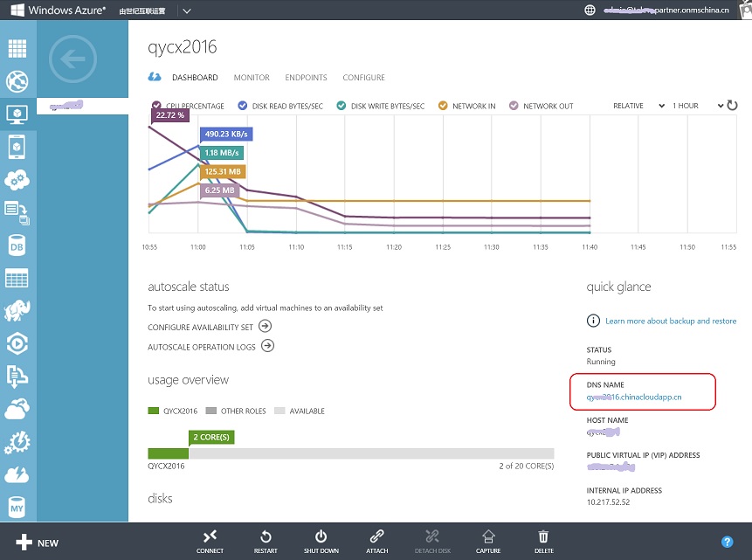Refresh the metrics chart
This screenshot has height=560, width=752.
click(x=732, y=105)
